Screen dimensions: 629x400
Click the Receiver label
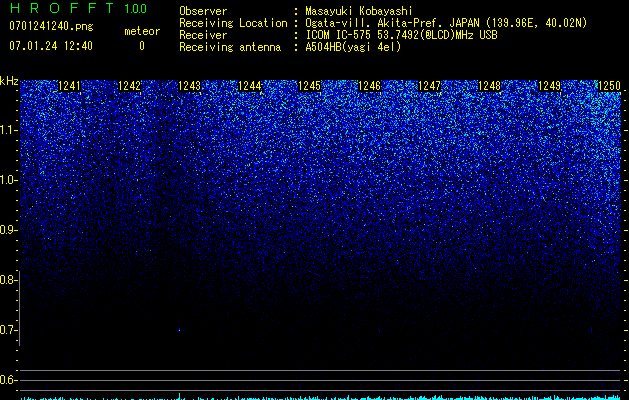(203, 35)
